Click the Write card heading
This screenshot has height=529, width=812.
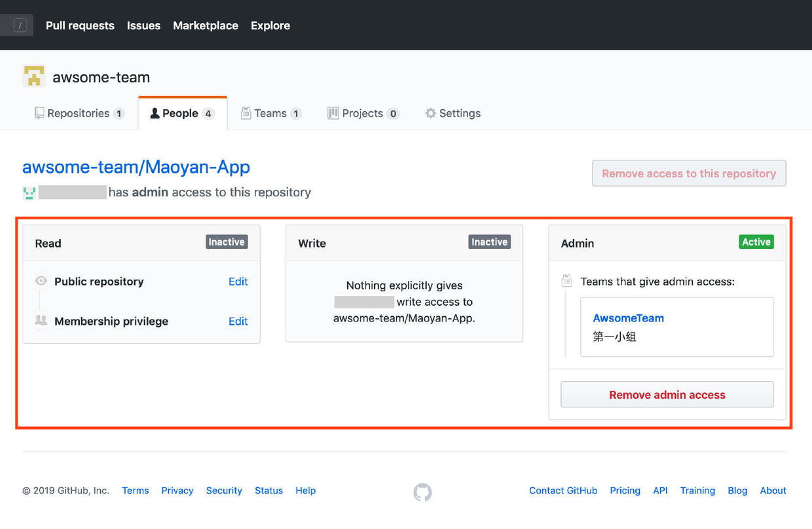click(x=312, y=244)
